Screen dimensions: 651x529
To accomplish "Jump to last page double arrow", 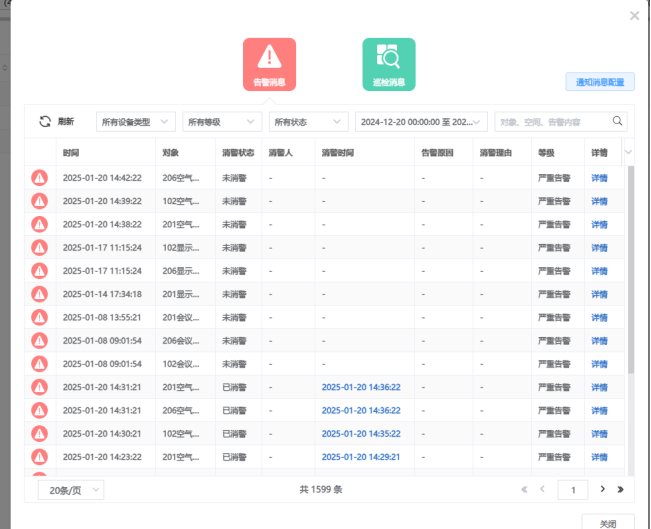I will [x=620, y=489].
